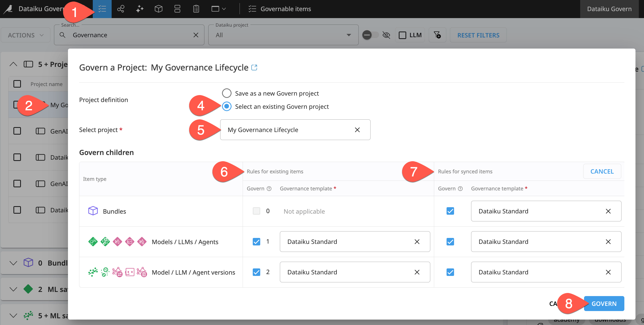Clear existing template for Model / LLM / Agent versions
The height and width of the screenshot is (325, 644).
coord(417,272)
